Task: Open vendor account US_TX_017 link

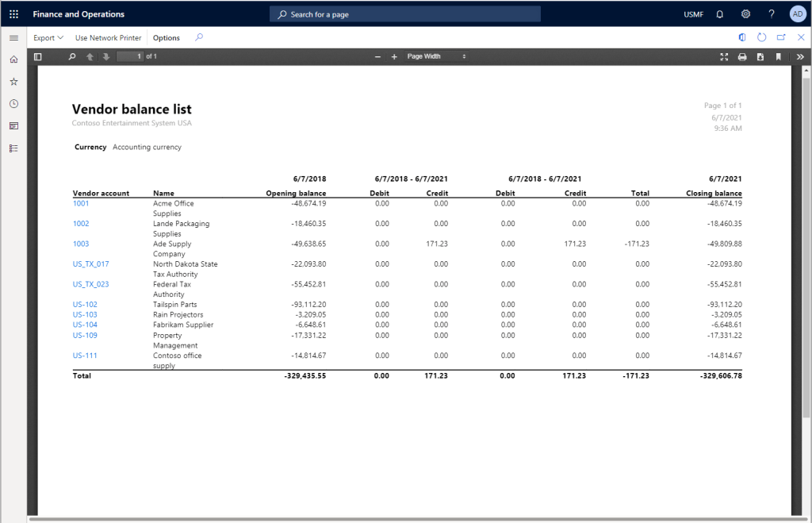Action: coord(90,264)
